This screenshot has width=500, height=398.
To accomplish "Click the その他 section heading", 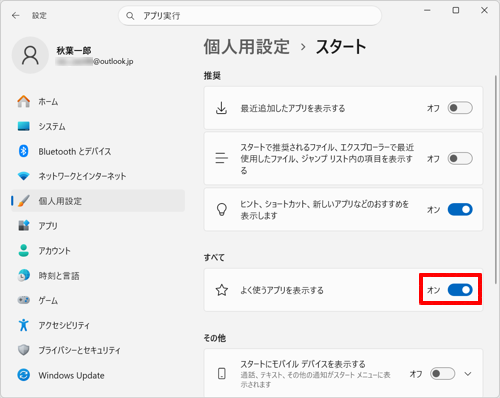I will pyautogui.click(x=215, y=338).
